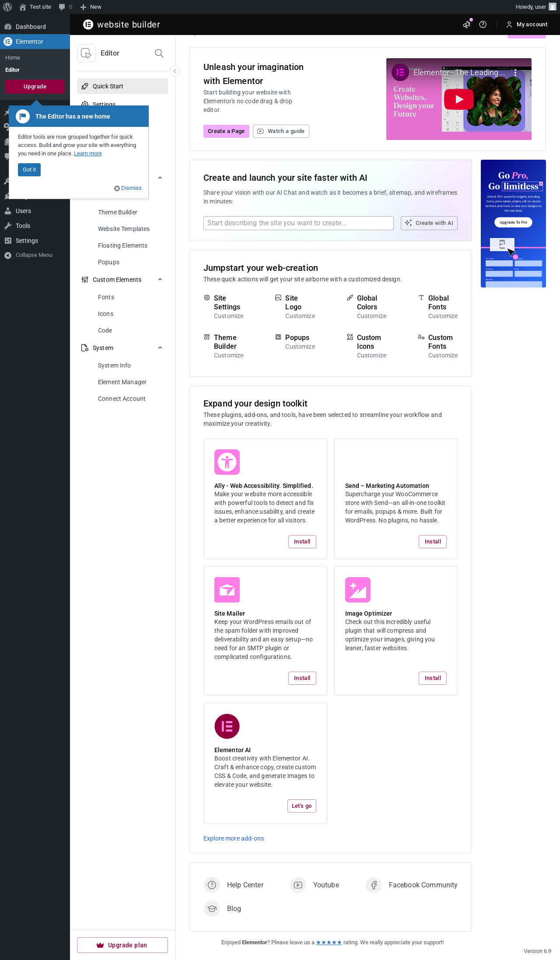Open Element Manager under System
The width and height of the screenshot is (560, 960).
tap(122, 382)
